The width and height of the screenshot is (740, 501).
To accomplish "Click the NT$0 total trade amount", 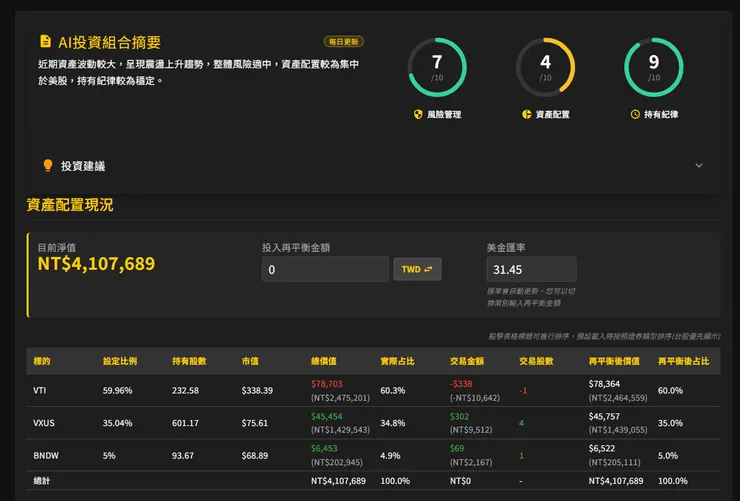I will (x=461, y=481).
